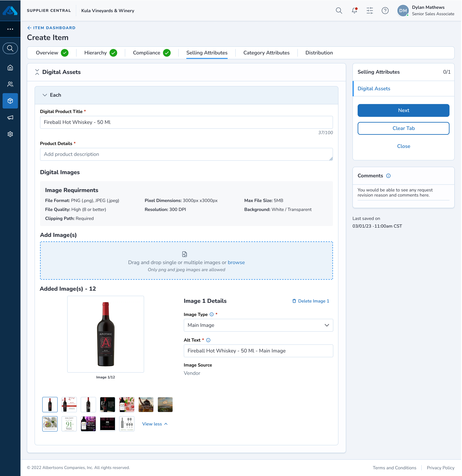Switch to the Hierarchy tab

click(95, 53)
